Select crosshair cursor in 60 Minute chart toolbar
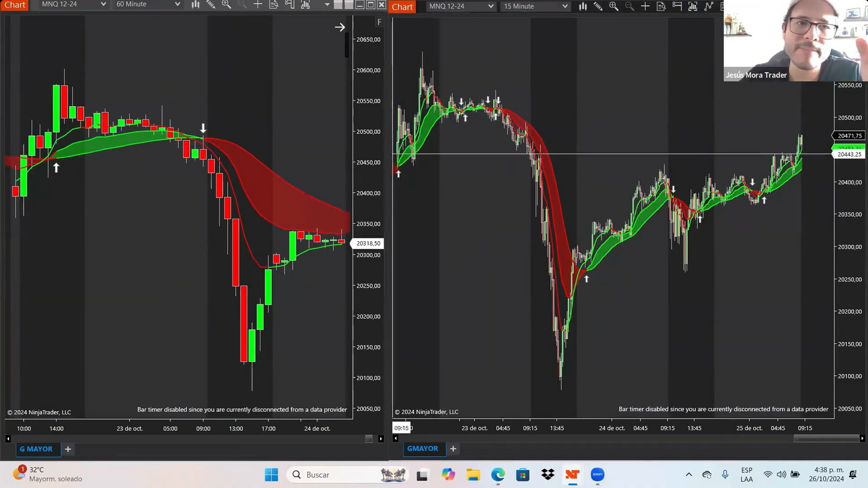The height and width of the screenshot is (488, 868). point(258,4)
